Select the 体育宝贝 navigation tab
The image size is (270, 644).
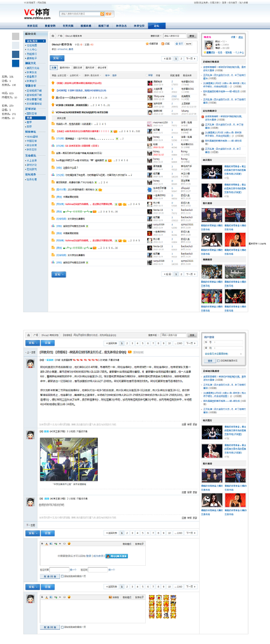tap(139, 26)
